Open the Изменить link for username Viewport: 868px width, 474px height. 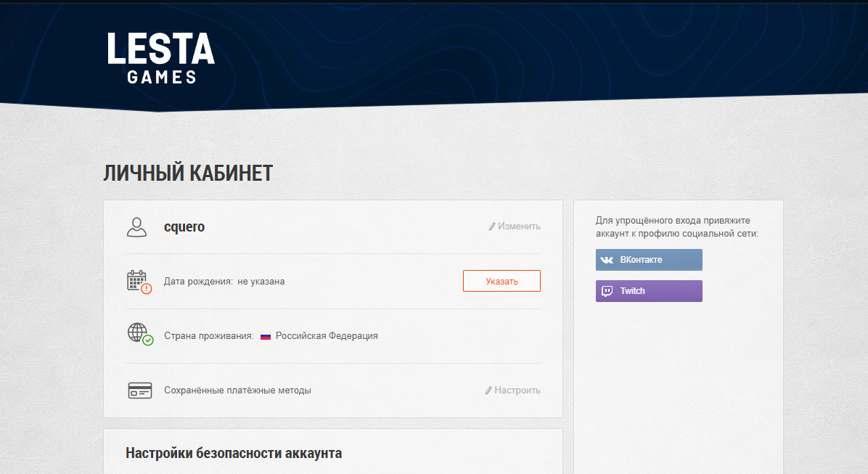point(519,226)
